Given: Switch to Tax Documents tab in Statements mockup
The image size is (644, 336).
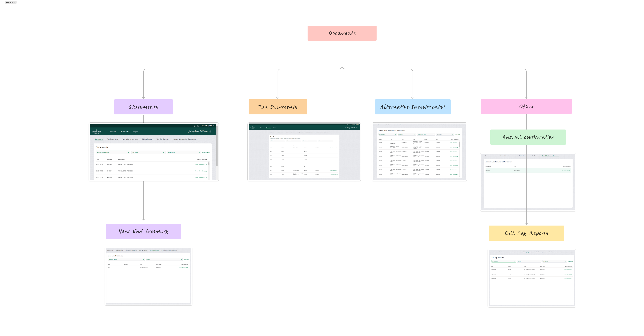Looking at the screenshot, I should point(113,139).
